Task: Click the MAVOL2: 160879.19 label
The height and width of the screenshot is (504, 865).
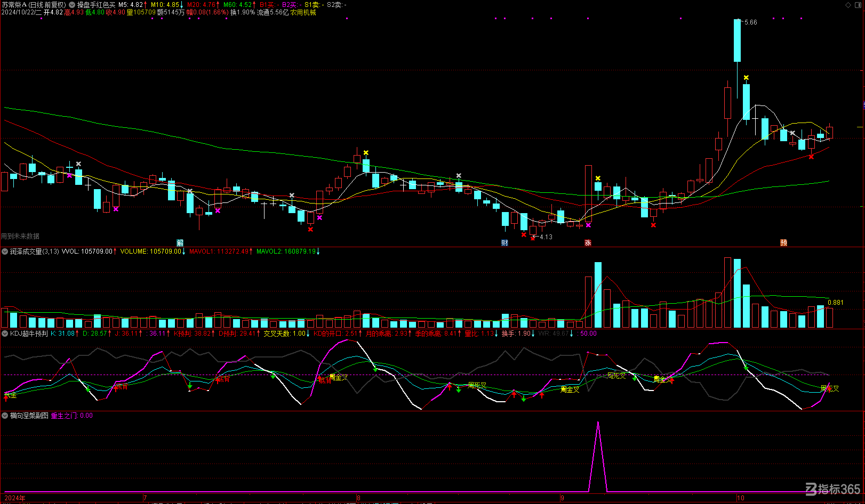Action: pos(286,251)
